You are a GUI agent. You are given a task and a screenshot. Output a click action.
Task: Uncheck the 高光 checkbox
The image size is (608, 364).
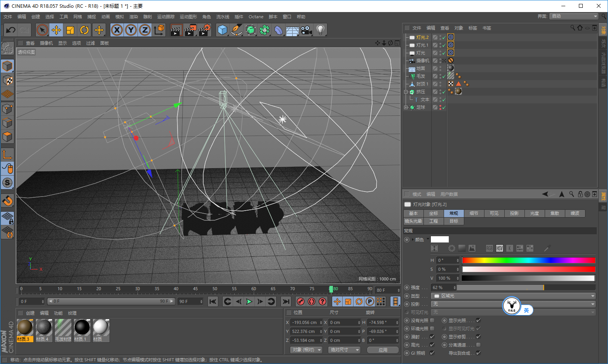pos(432,345)
